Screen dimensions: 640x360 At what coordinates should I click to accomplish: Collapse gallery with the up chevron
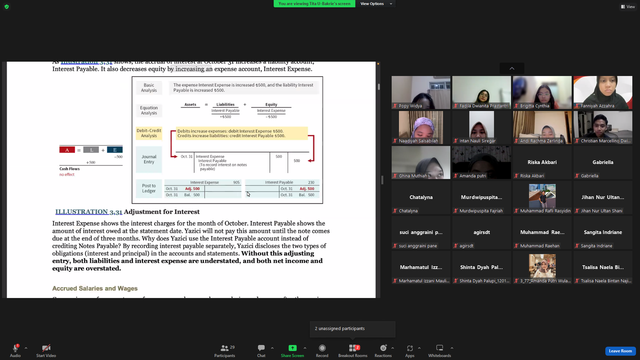512,68
